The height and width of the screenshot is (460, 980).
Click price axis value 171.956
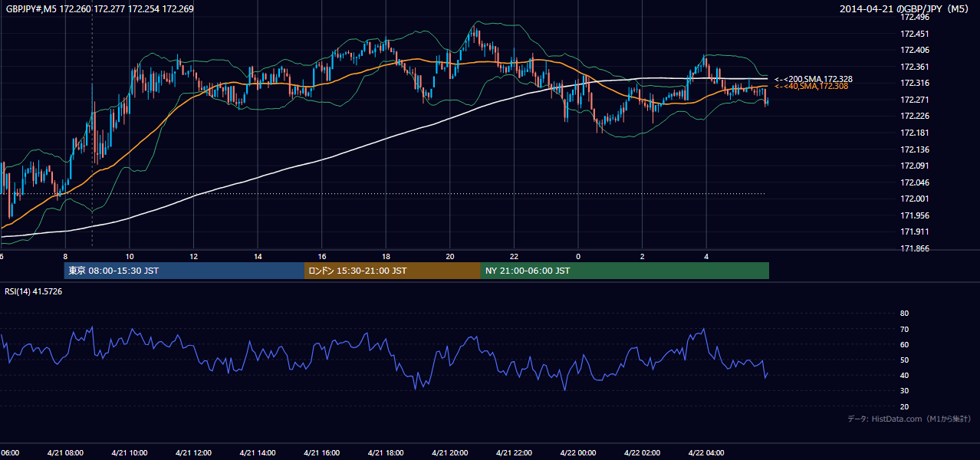916,215
